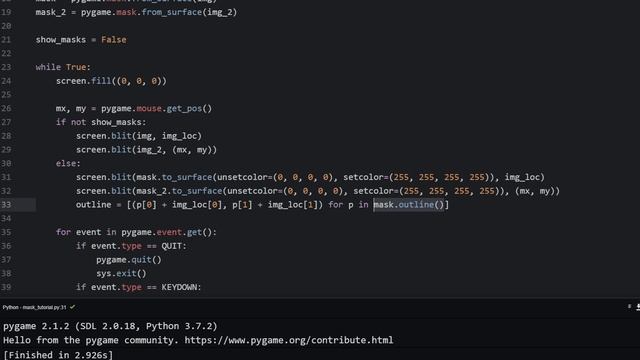Click 'pygame.quit()' on line 37
Image resolution: width=640 pixels, height=360 pixels.
click(x=129, y=260)
